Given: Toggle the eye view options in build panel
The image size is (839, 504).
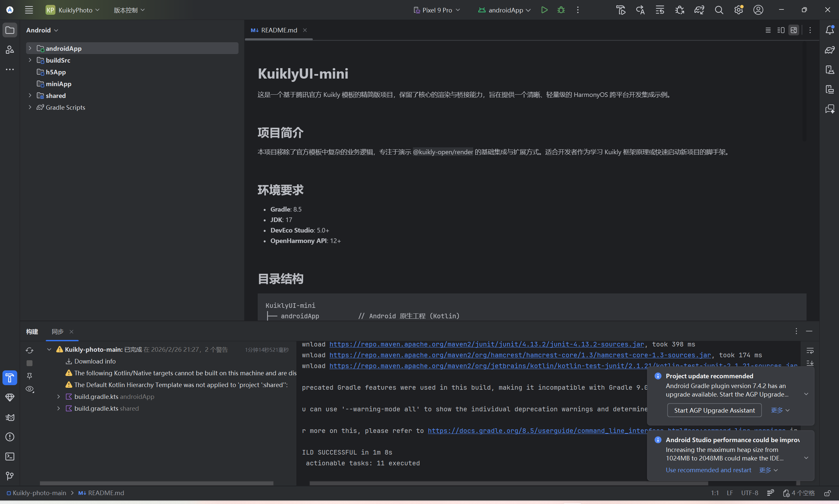Looking at the screenshot, I should [30, 389].
